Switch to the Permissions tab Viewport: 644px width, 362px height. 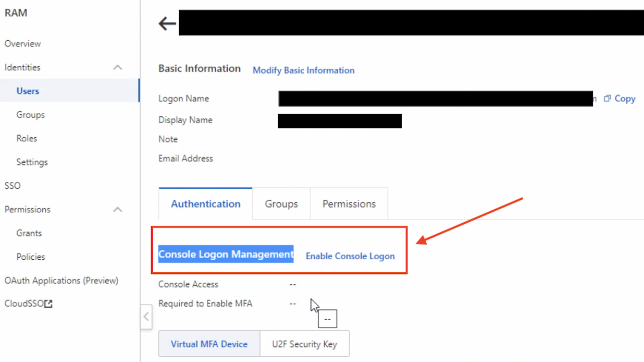click(349, 204)
